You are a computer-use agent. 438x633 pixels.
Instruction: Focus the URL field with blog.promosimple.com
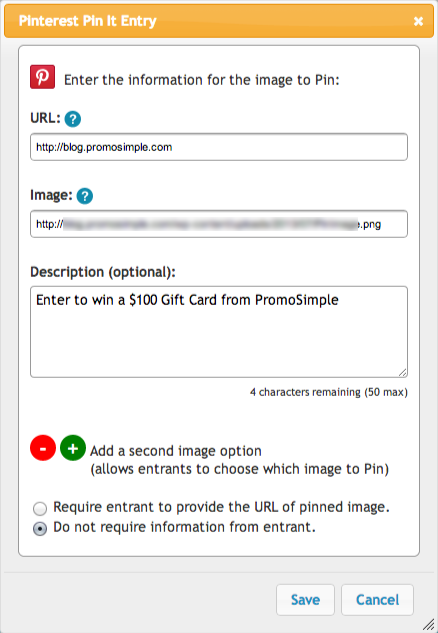pos(219,147)
